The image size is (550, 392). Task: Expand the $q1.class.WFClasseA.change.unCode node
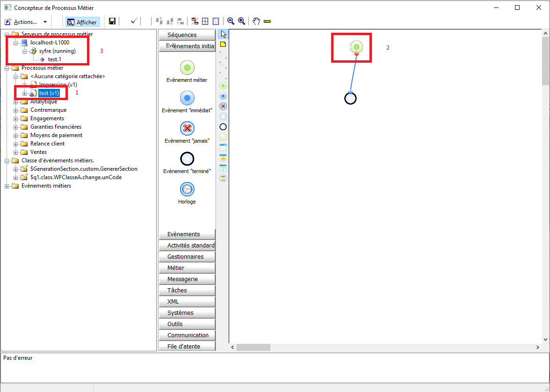(x=15, y=178)
